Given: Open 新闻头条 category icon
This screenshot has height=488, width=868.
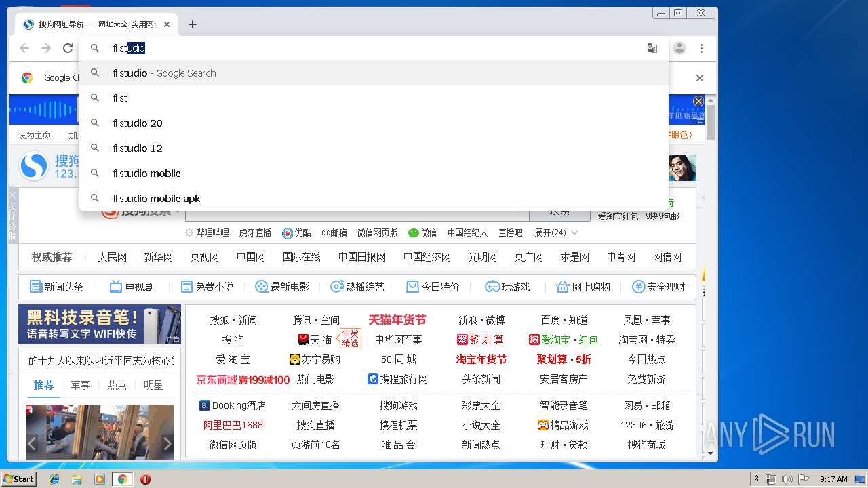Looking at the screenshot, I should [36, 287].
